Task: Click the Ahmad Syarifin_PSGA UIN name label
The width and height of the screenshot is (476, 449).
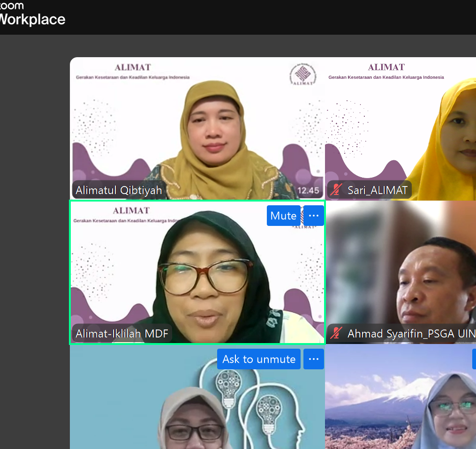Action: pyautogui.click(x=411, y=334)
